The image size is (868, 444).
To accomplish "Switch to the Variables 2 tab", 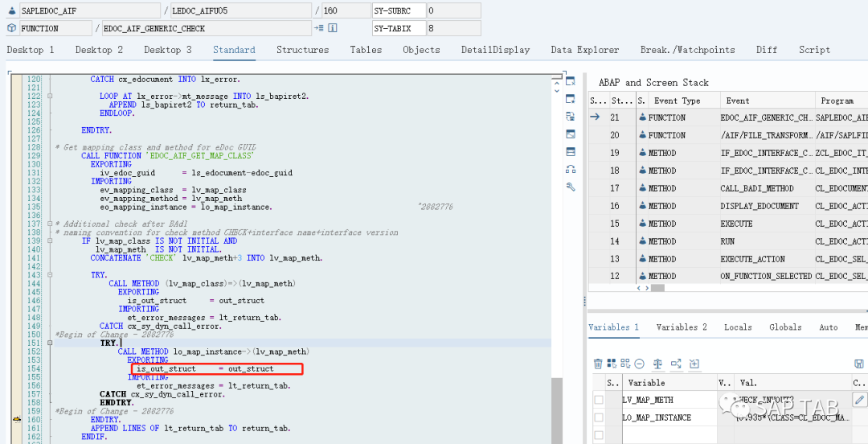I will point(682,327).
